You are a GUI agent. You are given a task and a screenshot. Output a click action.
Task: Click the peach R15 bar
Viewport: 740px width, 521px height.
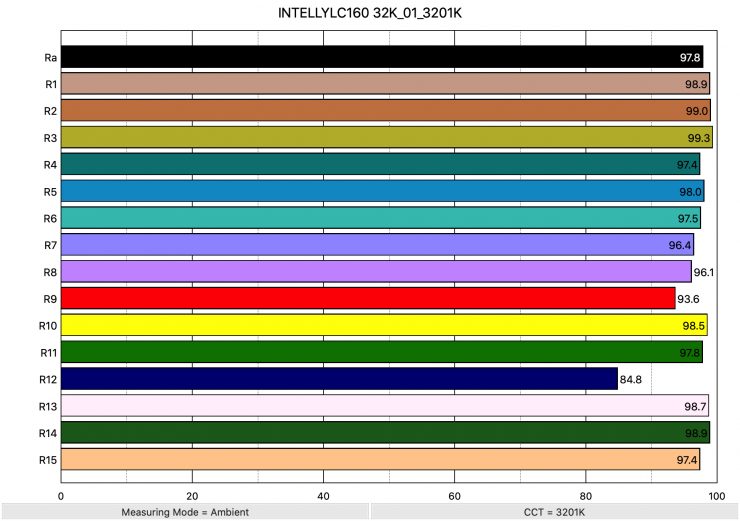pos(380,459)
